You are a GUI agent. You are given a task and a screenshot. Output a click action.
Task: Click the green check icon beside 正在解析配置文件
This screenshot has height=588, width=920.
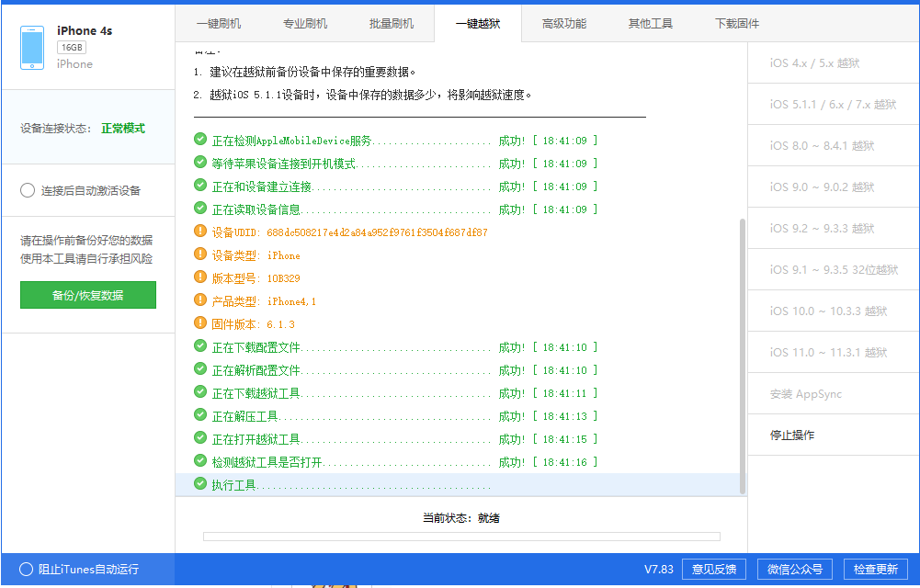200,368
